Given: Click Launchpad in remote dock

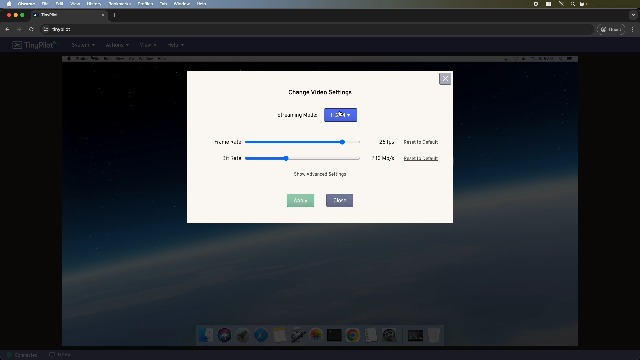Looking at the screenshot, I should pyautogui.click(x=242, y=336).
